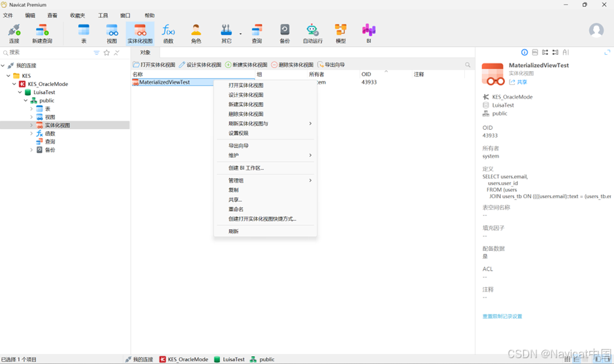This screenshot has height=364, width=614.
Task: Click the search magnifier in object toolbar
Action: [x=468, y=65]
